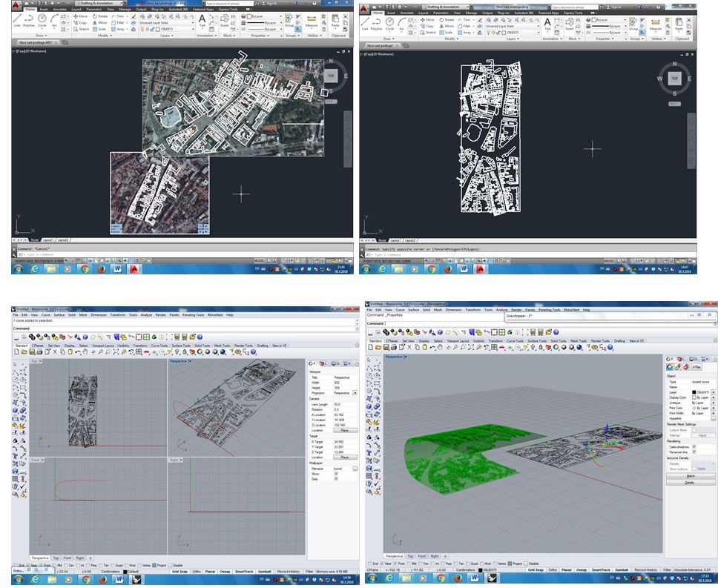Open Unsaved Layer State dropdown in aerial photo AutoCAD
This screenshot has width=718, height=588.
click(x=165, y=22)
